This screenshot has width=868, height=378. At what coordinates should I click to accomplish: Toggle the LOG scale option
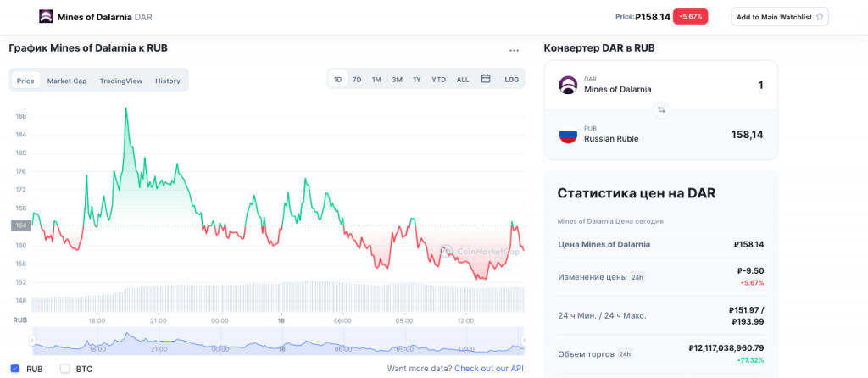point(511,80)
